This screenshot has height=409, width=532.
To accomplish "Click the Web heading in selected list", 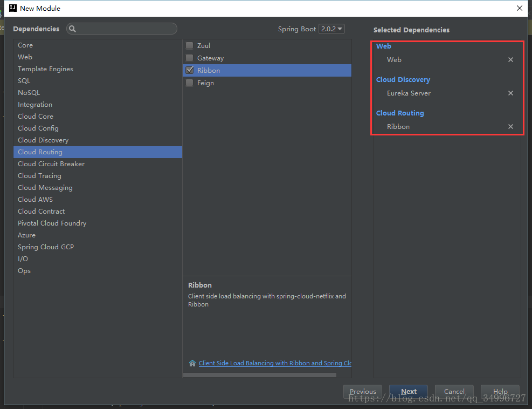I will [x=383, y=46].
